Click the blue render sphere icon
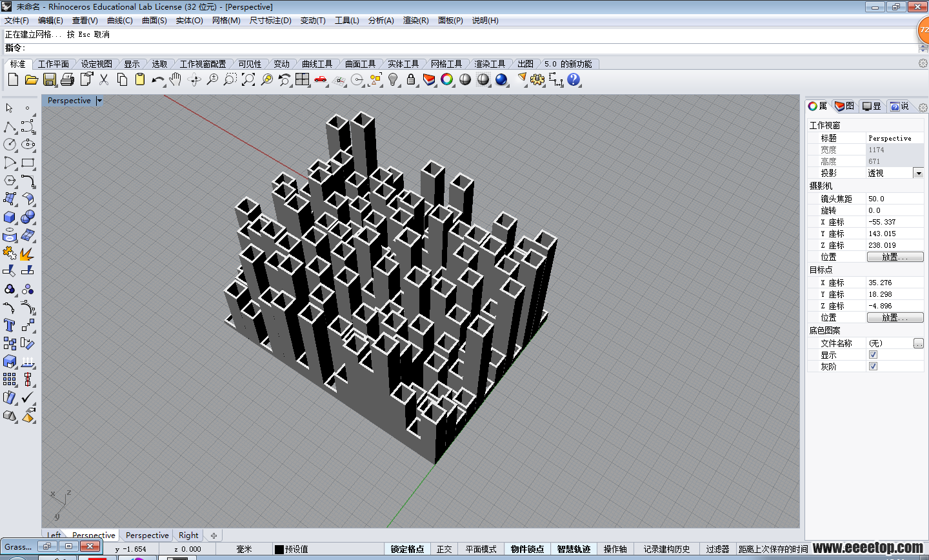Screen dimensions: 929x560 click(x=501, y=79)
